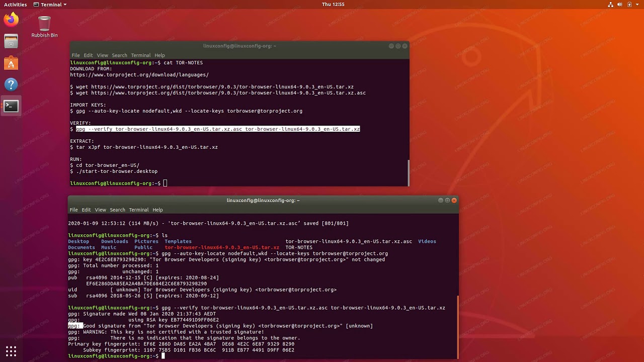The width and height of the screenshot is (644, 362).
Task: Open Terminal menu in upper terminal window
Action: click(x=140, y=55)
